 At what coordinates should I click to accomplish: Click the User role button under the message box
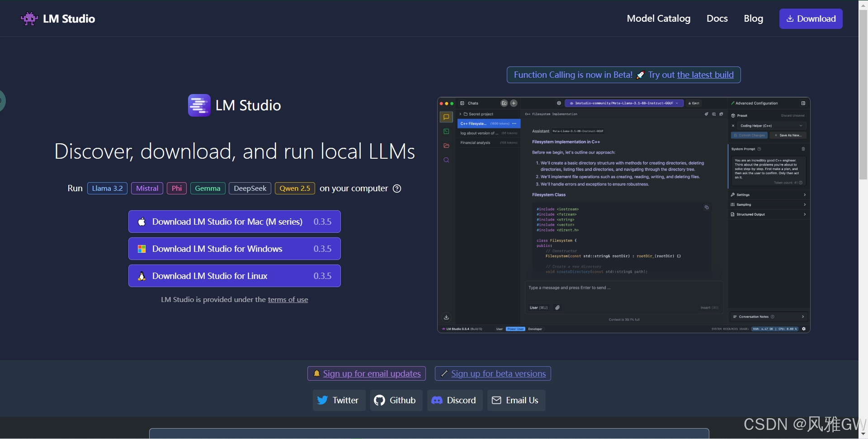[538, 307]
